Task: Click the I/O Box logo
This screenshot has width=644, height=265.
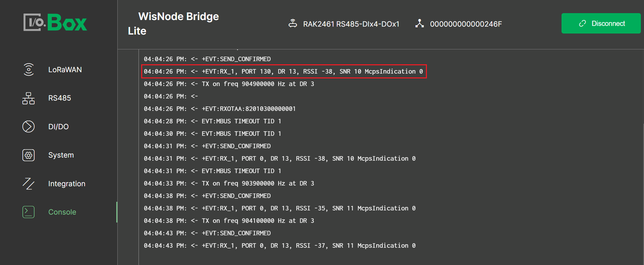Action: click(x=55, y=22)
